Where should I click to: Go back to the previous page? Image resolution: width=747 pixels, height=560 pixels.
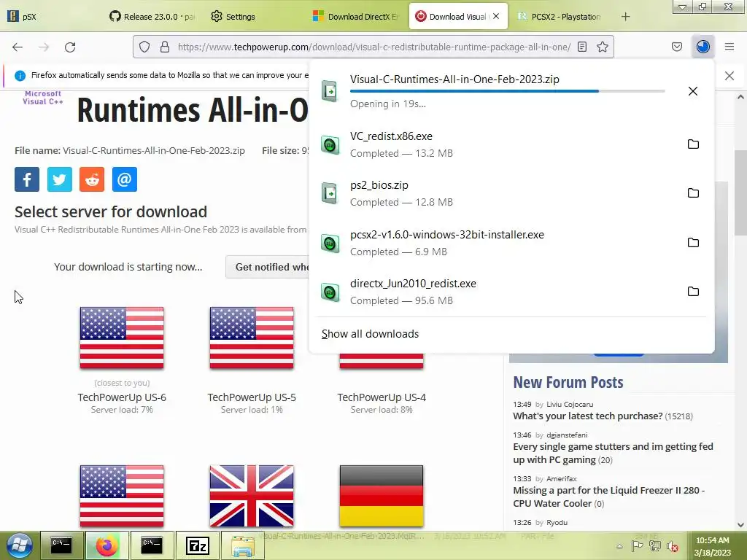(18, 47)
